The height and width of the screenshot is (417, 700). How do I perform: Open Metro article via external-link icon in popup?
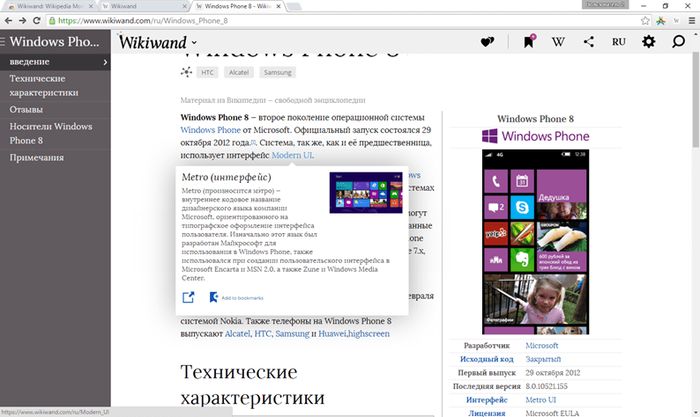click(x=189, y=297)
